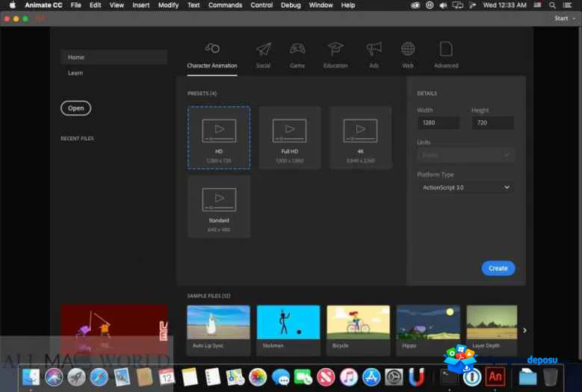Select the Character Animation category icon
Image resolution: width=582 pixels, height=392 pixels.
(x=212, y=49)
